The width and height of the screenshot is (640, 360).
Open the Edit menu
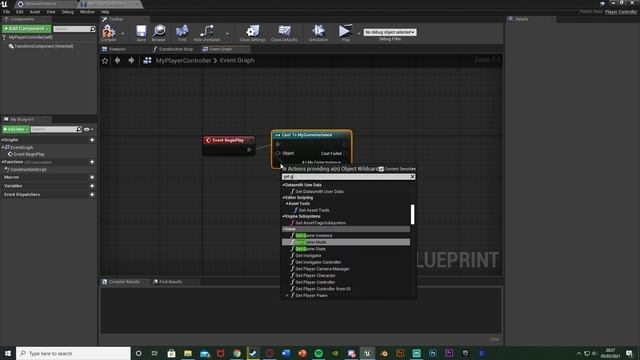20,12
